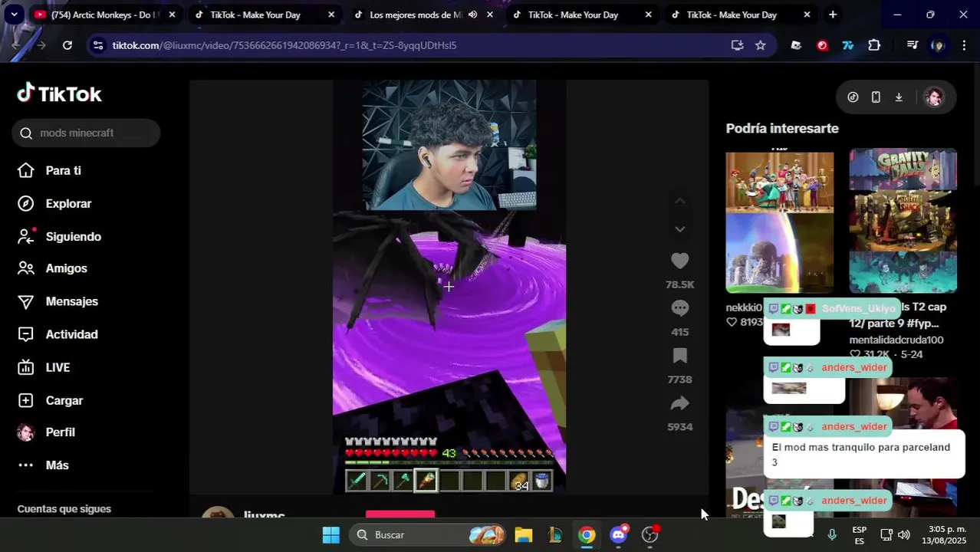Go to previous video with up chevron

point(679,201)
